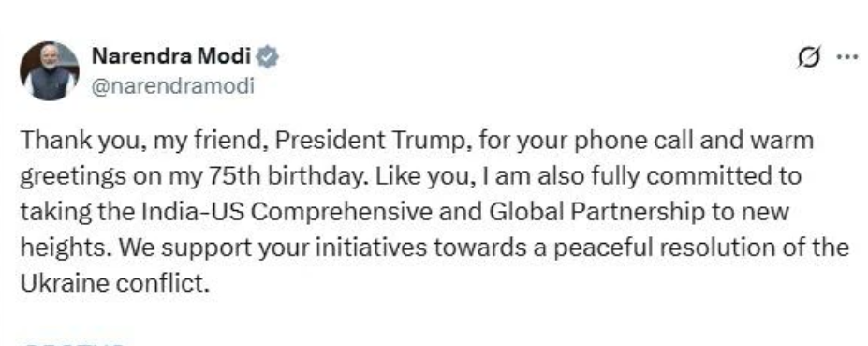Open the @narendramodi handle link
This screenshot has width=868, height=346.
click(172, 86)
